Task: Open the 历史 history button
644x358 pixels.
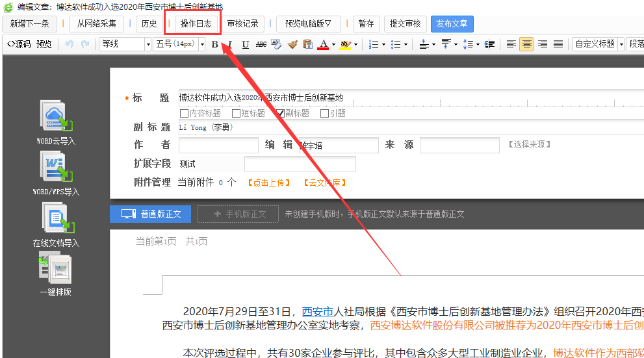Action: click(149, 24)
